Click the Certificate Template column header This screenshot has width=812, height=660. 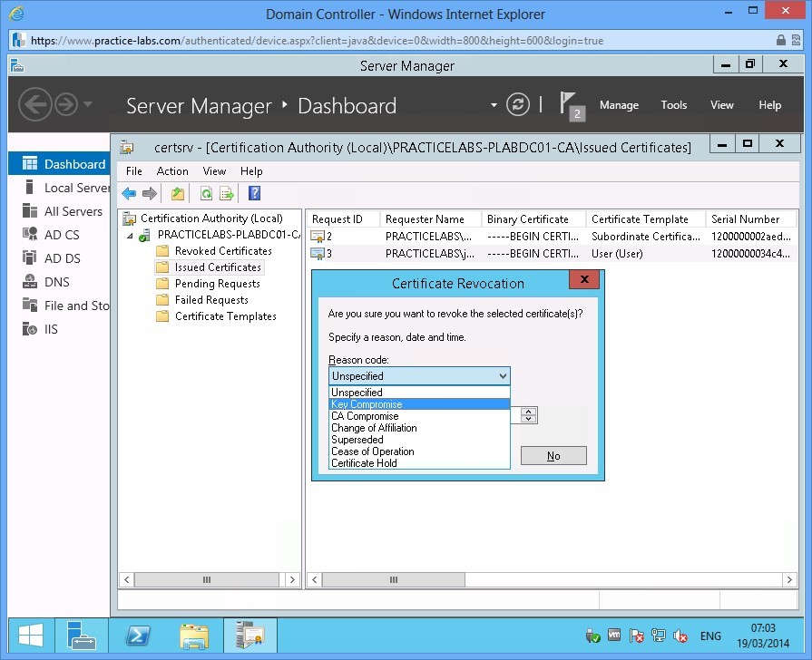click(640, 219)
